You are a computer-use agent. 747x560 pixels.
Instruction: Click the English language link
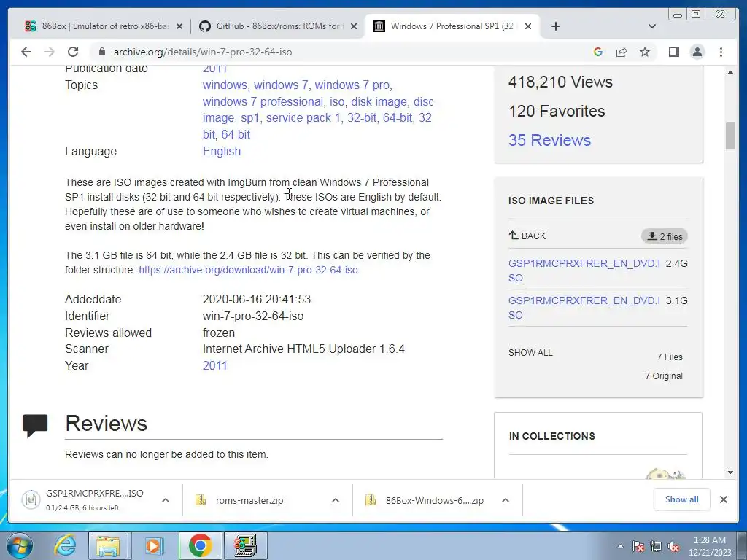[222, 151]
